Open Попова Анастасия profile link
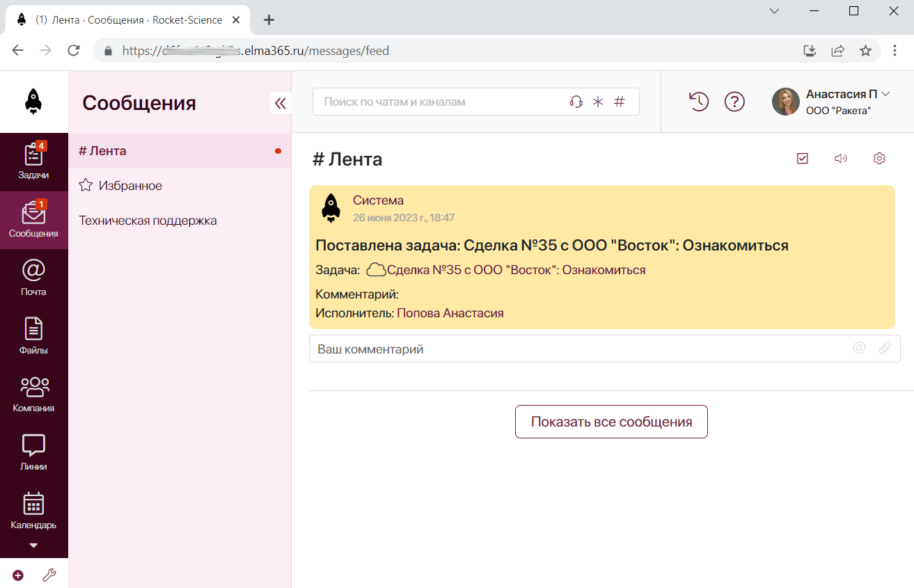 coord(450,313)
